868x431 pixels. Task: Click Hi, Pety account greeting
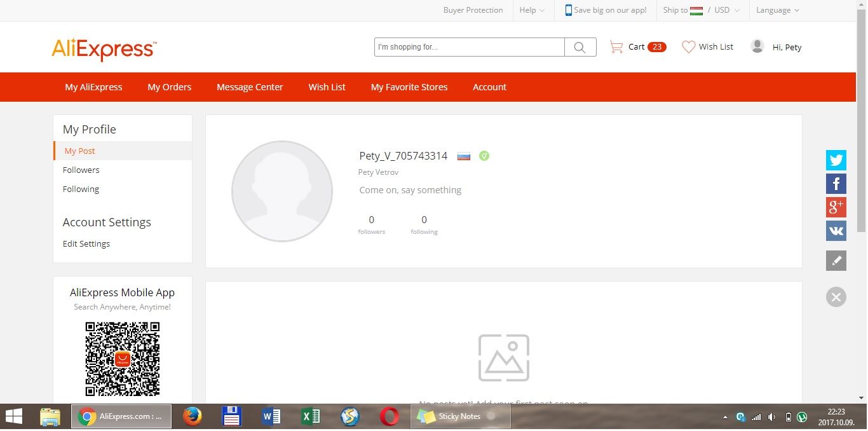pos(787,47)
